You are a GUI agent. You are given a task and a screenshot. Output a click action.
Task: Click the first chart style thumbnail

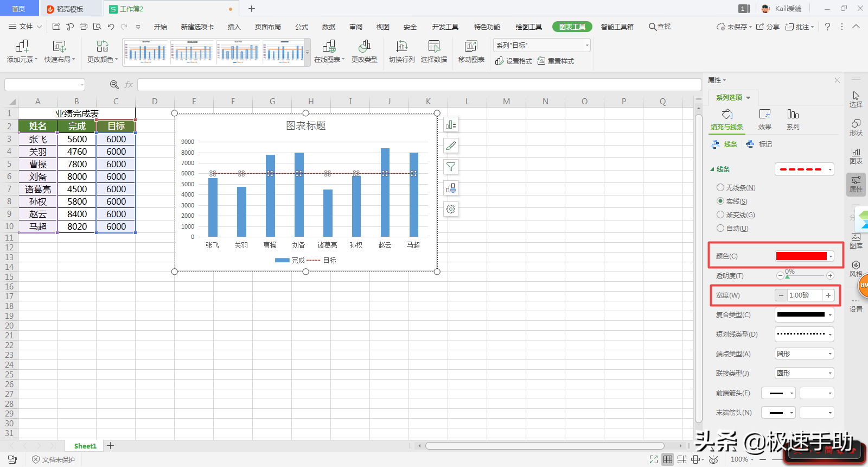coord(146,52)
